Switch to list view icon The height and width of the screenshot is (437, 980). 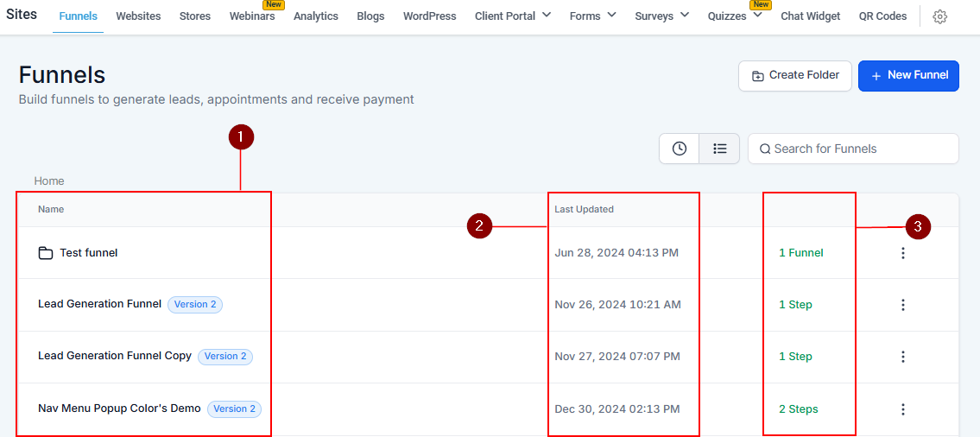pyautogui.click(x=719, y=149)
